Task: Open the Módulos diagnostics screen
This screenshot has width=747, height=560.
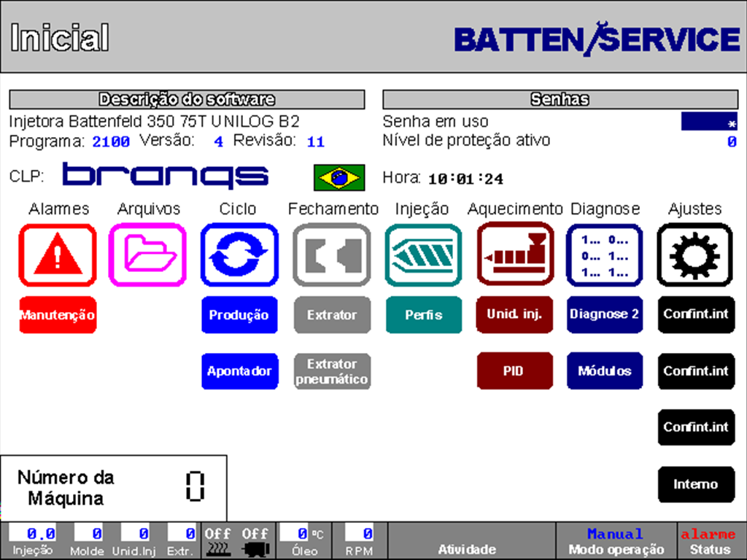Action: pos(605,371)
